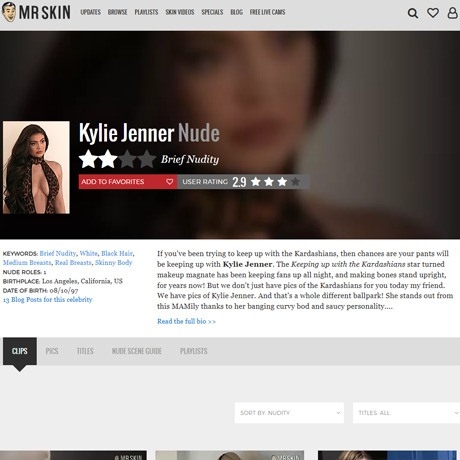The width and height of the screenshot is (460, 460).
Task: Expand the Sort By: Nudity dropdown
Action: (289, 413)
